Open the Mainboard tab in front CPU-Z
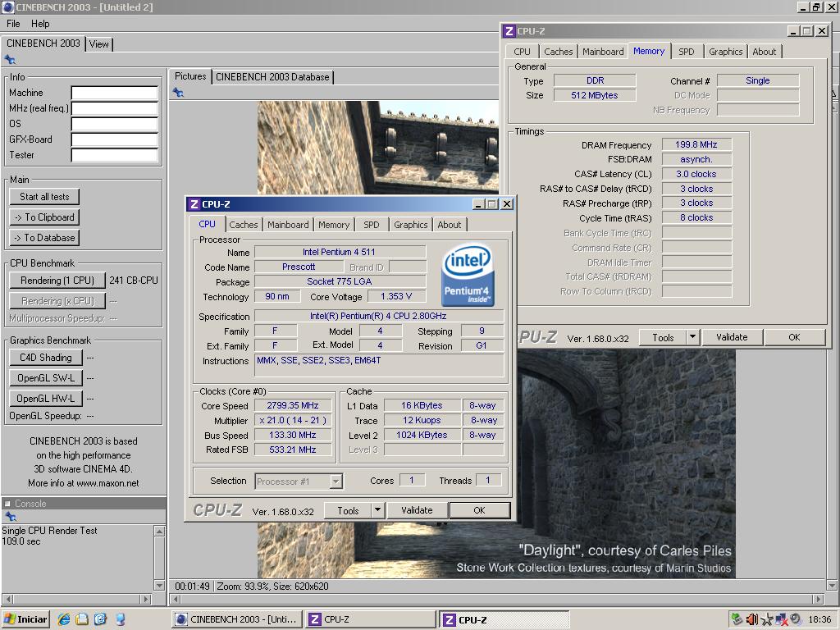Viewport: 840px width, 630px height. point(288,225)
